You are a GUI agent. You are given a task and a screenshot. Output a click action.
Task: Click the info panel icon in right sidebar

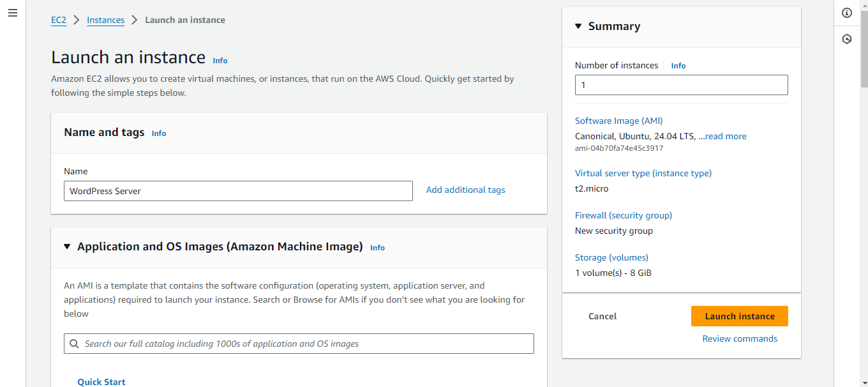847,13
